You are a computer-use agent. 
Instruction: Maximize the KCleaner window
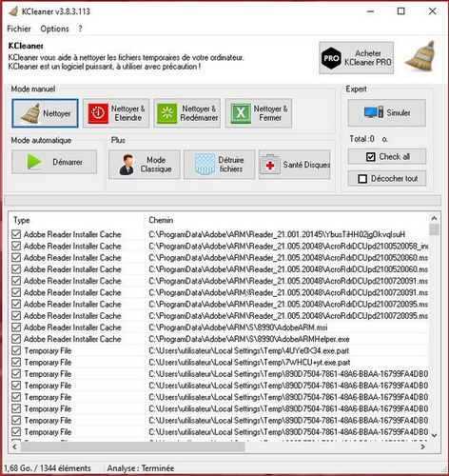(400, 11)
